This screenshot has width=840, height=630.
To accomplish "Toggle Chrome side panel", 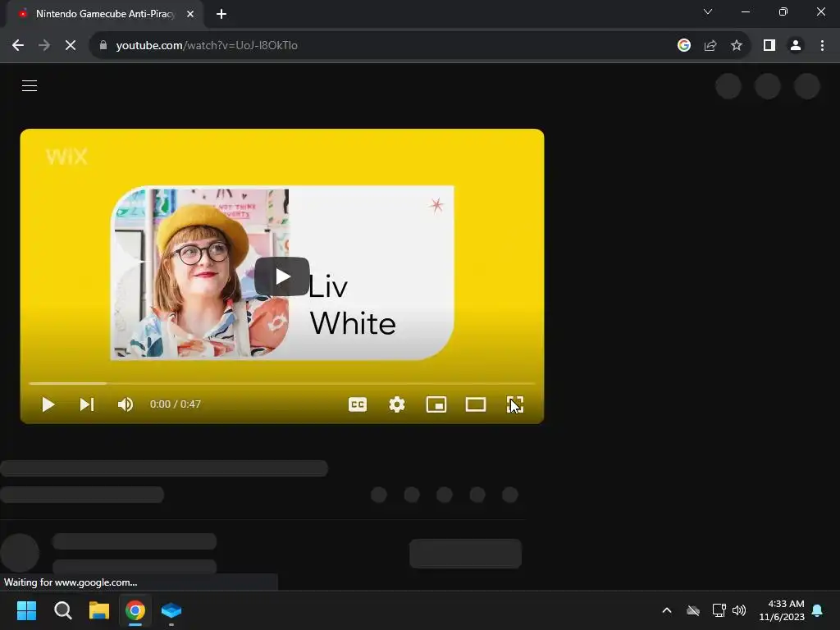I will coord(769,46).
